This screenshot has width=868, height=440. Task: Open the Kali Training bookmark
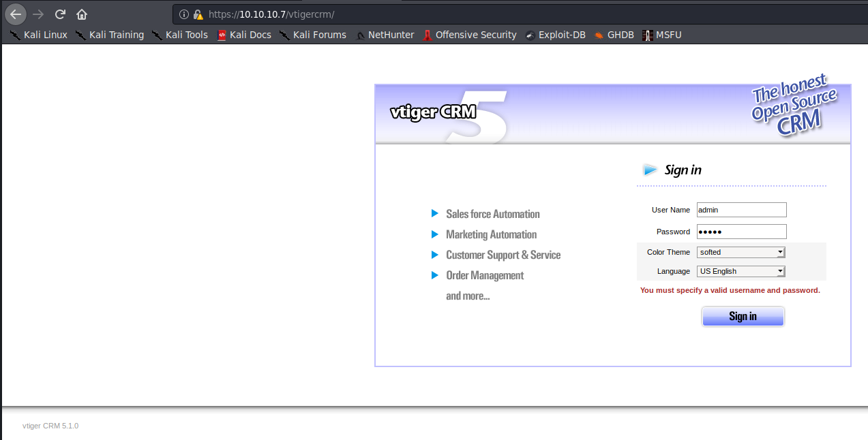(x=110, y=35)
